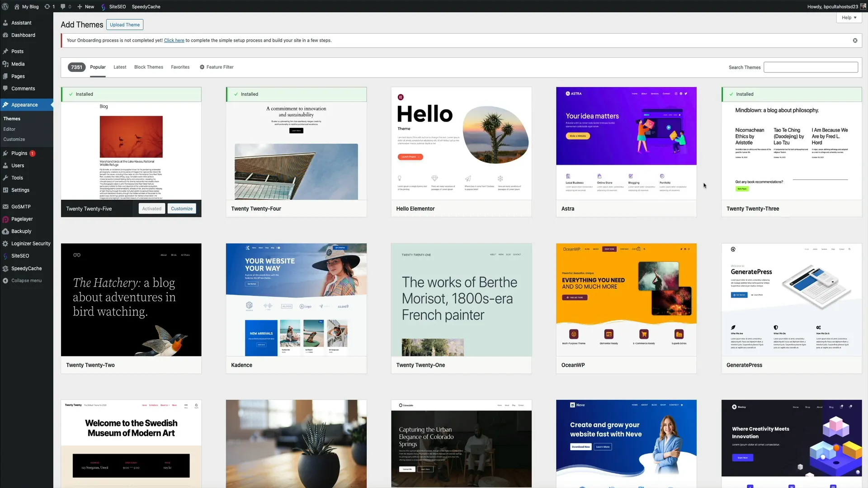Click the Upload Theme button
This screenshot has height=488, width=868.
point(125,25)
